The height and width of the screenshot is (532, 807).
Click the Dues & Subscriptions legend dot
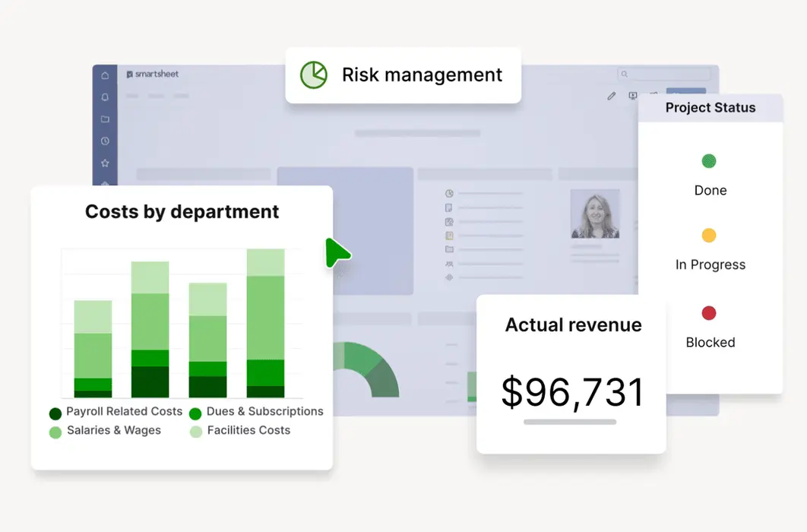195,413
